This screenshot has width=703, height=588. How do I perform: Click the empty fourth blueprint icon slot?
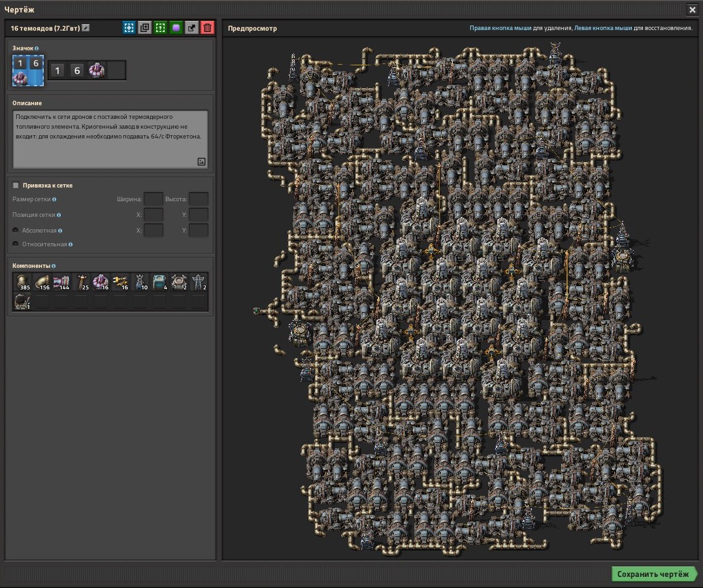[116, 71]
